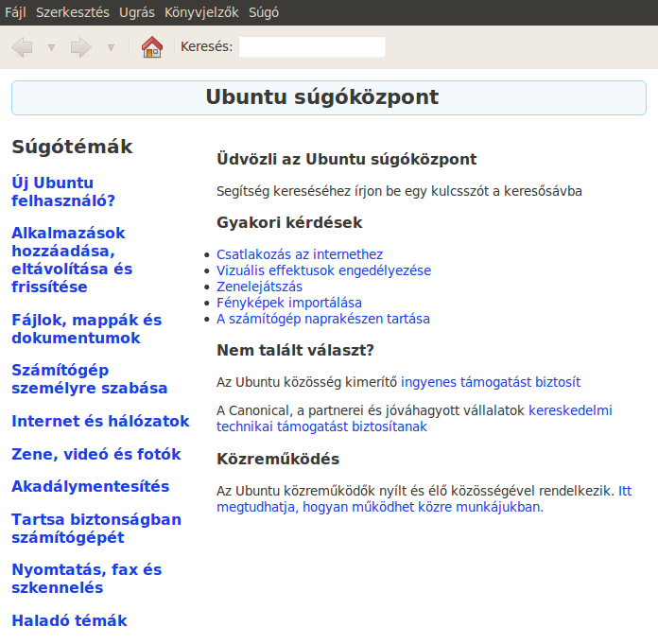The image size is (658, 644).
Task: Open the Forward history dropdown arrow
Action: coord(112,47)
